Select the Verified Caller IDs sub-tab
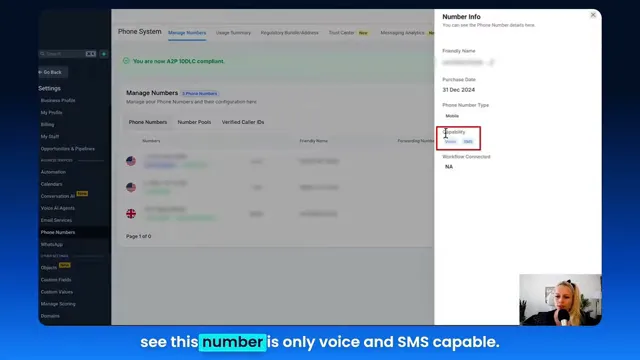This screenshot has height=360, width=640. point(243,122)
